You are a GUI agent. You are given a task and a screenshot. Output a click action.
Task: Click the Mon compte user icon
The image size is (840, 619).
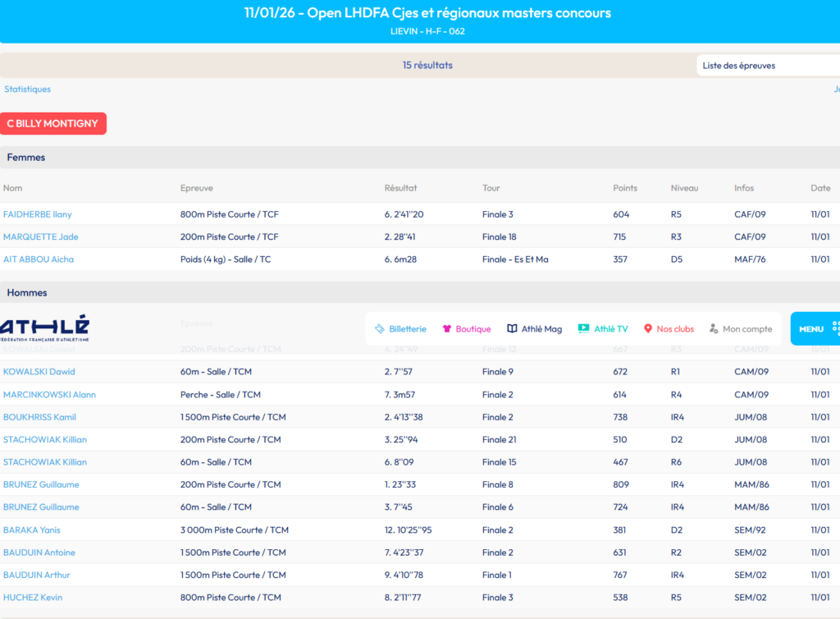[x=714, y=329]
